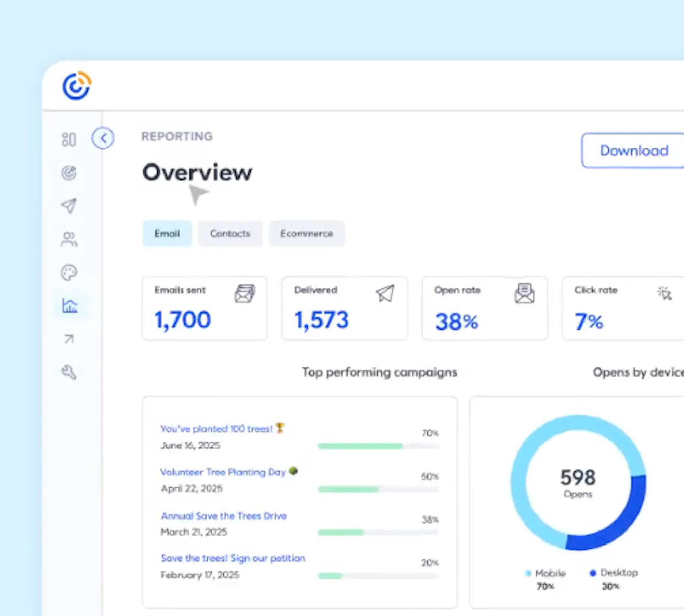This screenshot has width=684, height=616.
Task: Open "You've planted 100 trees!" campaign link
Action: (x=216, y=429)
